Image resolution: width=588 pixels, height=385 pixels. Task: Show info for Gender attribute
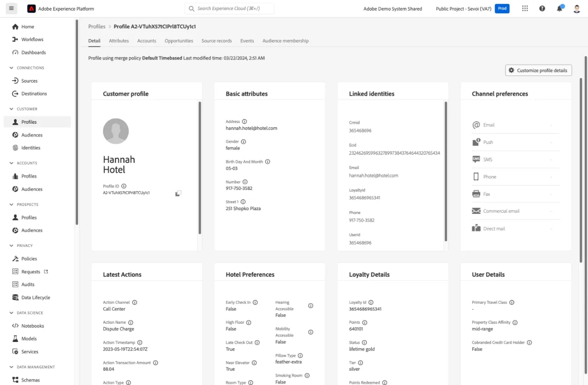(x=243, y=142)
